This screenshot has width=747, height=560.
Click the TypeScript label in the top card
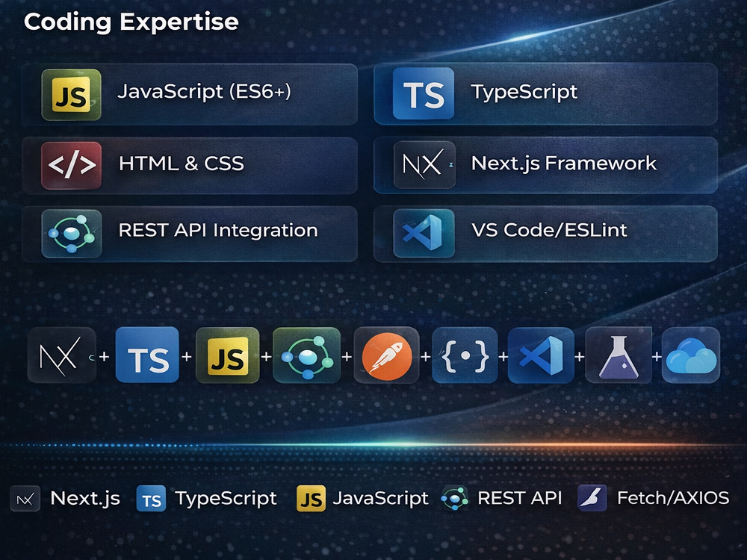click(x=524, y=92)
